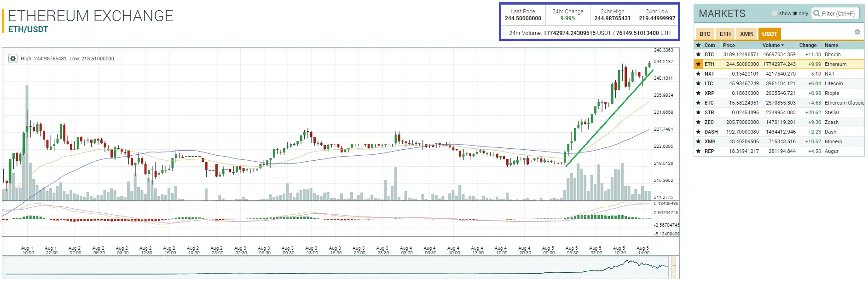The height and width of the screenshot is (281, 868).
Task: Click the DASH coin symbol
Action: [x=711, y=132]
